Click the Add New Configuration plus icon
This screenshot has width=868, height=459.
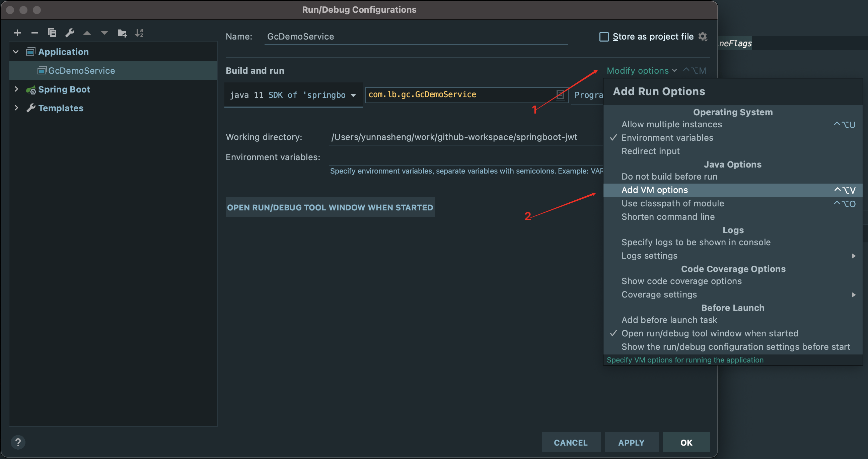(17, 33)
